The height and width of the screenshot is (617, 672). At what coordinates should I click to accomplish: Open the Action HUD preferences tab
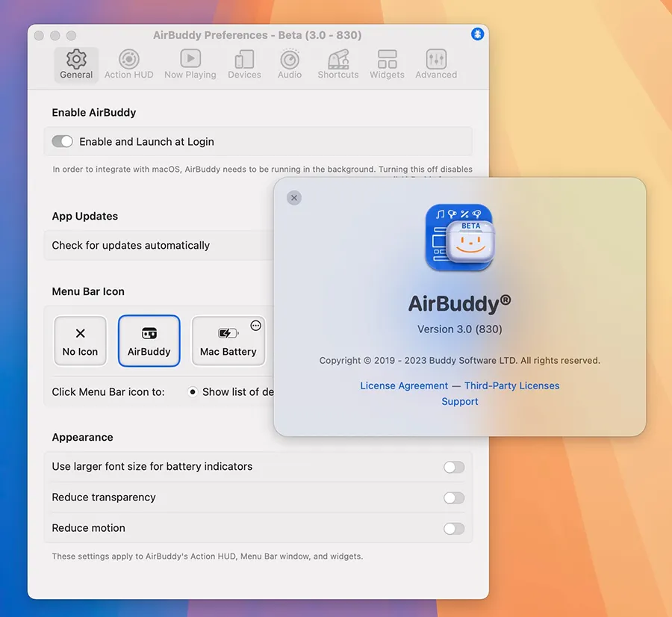(x=128, y=64)
